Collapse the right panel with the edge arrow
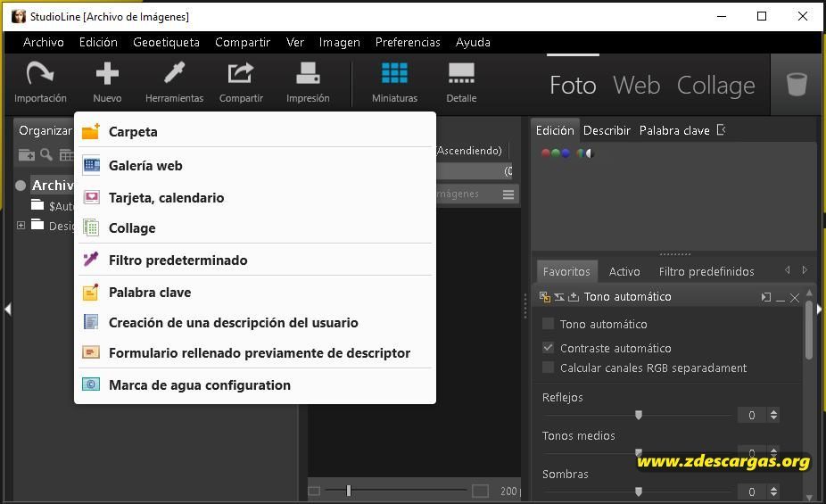 pyautogui.click(x=819, y=310)
